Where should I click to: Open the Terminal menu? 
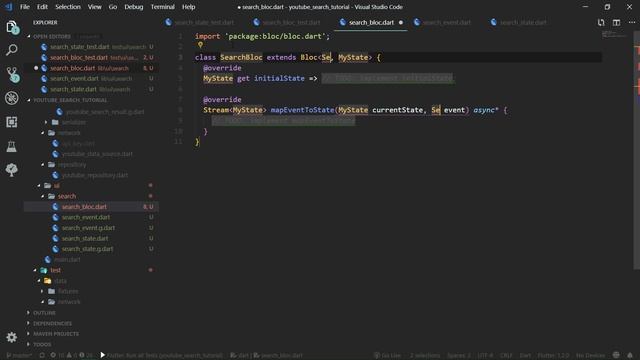click(x=162, y=7)
